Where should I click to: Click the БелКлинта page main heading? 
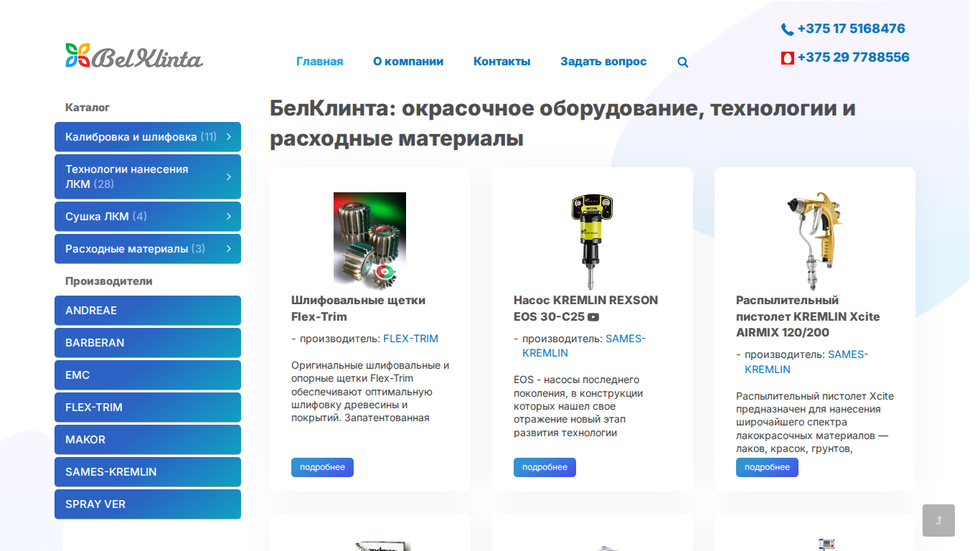[562, 123]
